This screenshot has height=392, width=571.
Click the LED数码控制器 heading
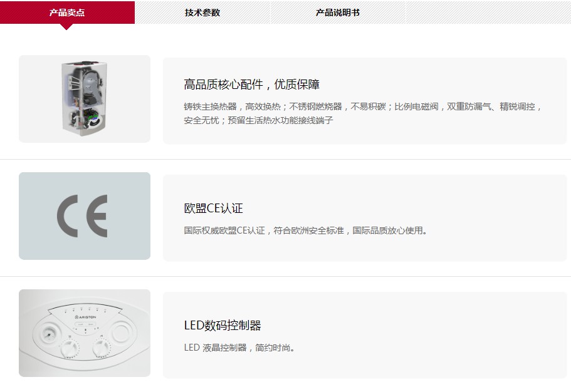click(223, 326)
